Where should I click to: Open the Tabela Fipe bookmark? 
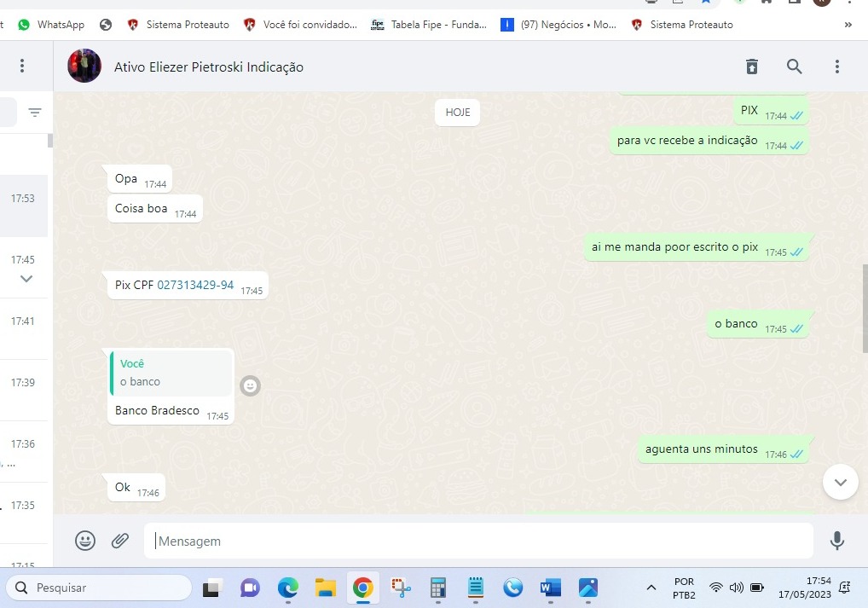[x=430, y=25]
